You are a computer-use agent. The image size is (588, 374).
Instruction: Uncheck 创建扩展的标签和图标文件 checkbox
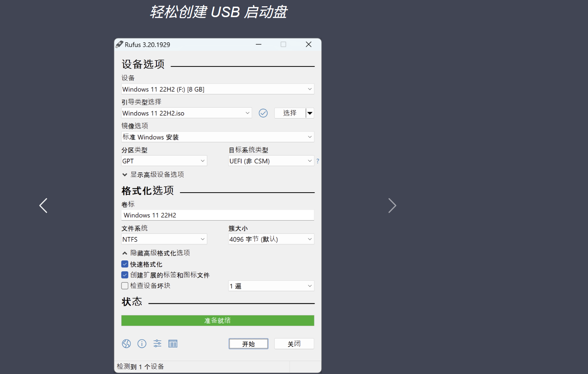point(125,275)
